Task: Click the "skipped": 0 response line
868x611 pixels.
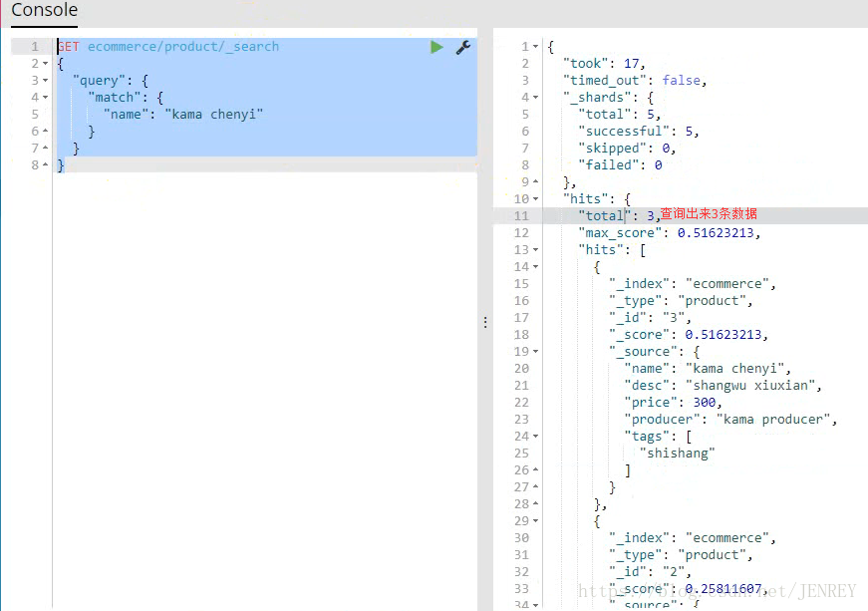Action: [627, 149]
